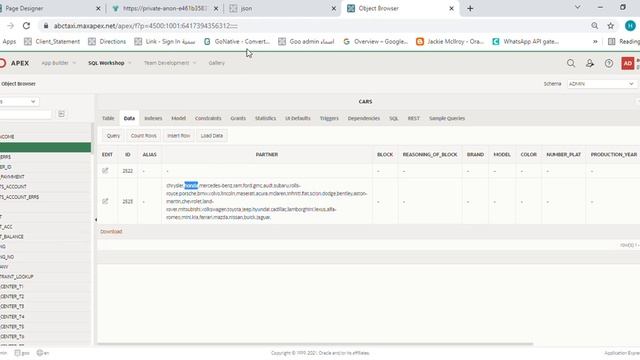Switch to the SQL tab
The image size is (640, 360).
(x=393, y=118)
